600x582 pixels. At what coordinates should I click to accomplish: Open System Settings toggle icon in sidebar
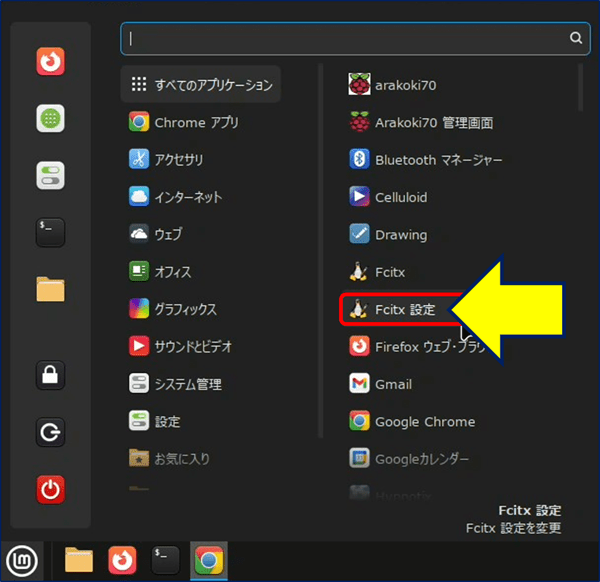(51, 176)
